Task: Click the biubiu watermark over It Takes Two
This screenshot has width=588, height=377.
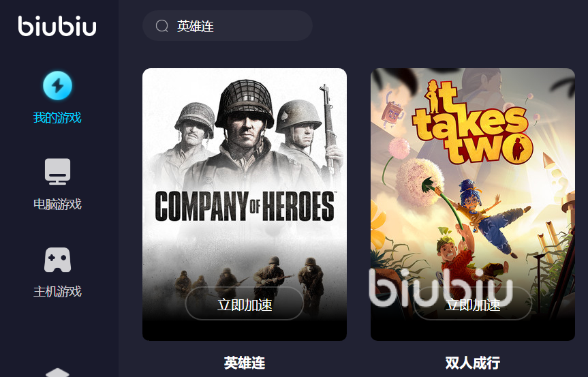Action: (441, 287)
